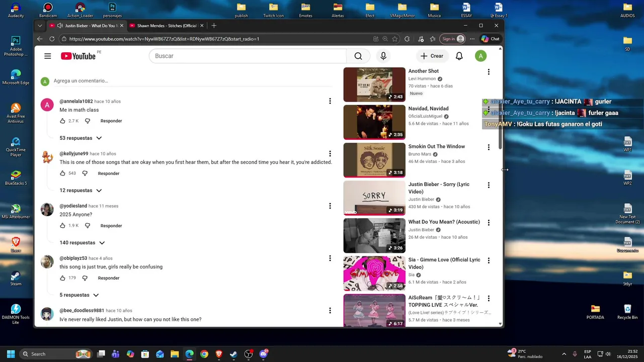Switch to the Shawn Mendes - Stitches tab
This screenshot has height=362, width=644.
coord(166,26)
